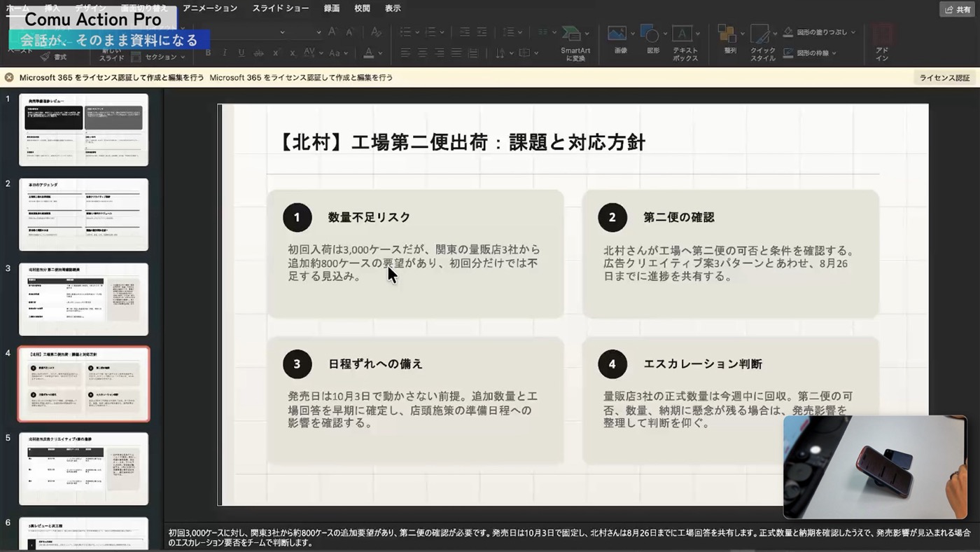Screen dimensions: 980x552
Task: Switch to the 表示 tab
Action: tap(393, 8)
